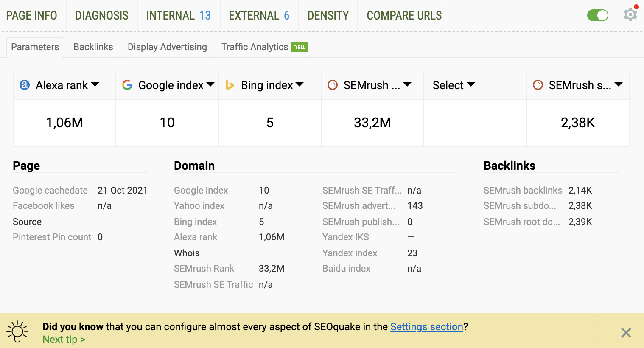Image resolution: width=644 pixels, height=348 pixels.
Task: Click the Yandex IKS label
Action: [345, 237]
